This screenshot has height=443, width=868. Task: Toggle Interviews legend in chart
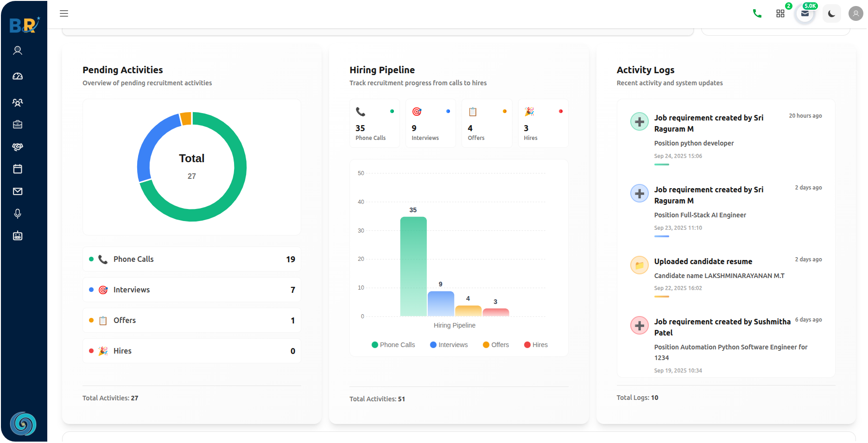point(449,345)
